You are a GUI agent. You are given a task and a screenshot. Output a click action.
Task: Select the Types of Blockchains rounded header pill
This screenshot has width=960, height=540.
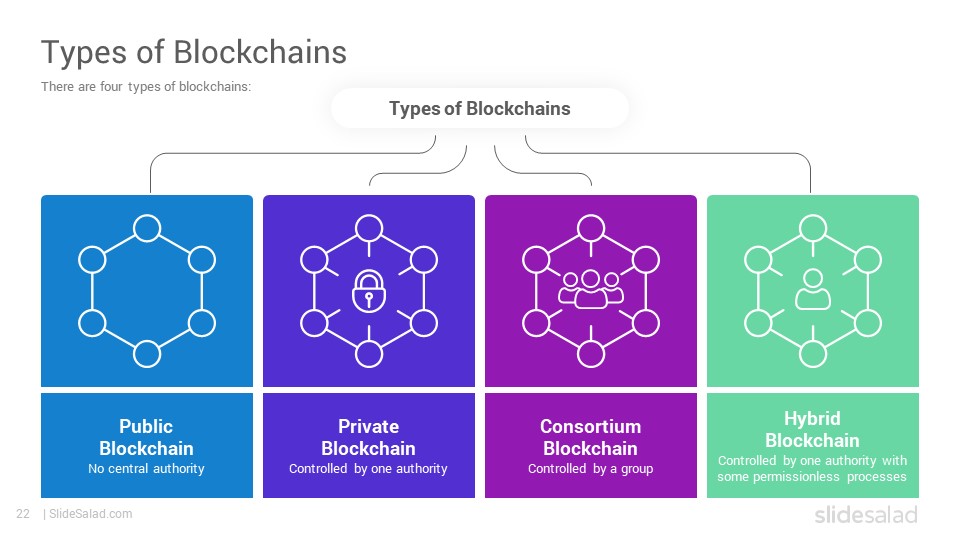[x=479, y=108]
